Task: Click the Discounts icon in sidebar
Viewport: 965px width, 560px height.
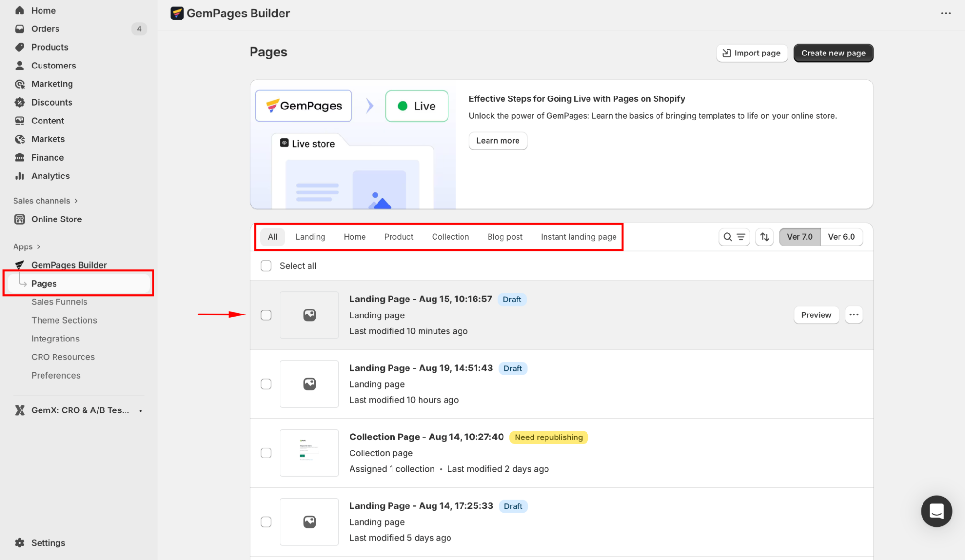Action: [20, 102]
